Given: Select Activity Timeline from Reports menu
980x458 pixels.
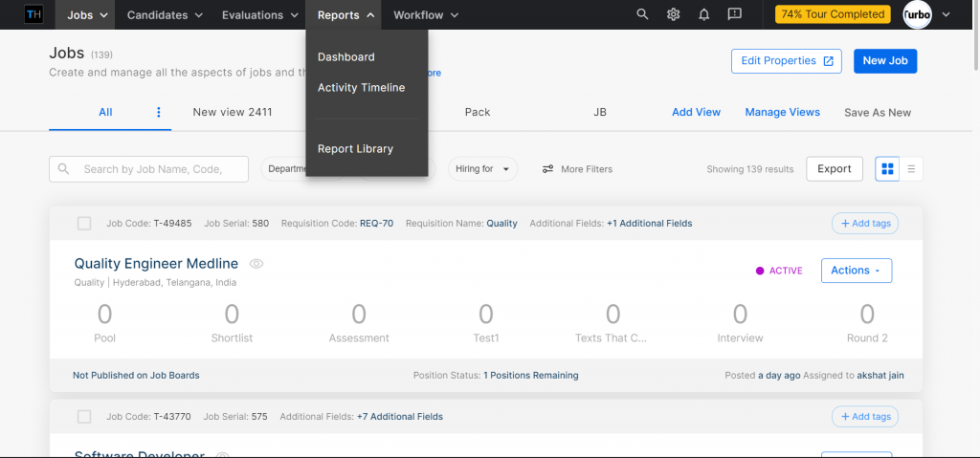Looking at the screenshot, I should tap(361, 88).
